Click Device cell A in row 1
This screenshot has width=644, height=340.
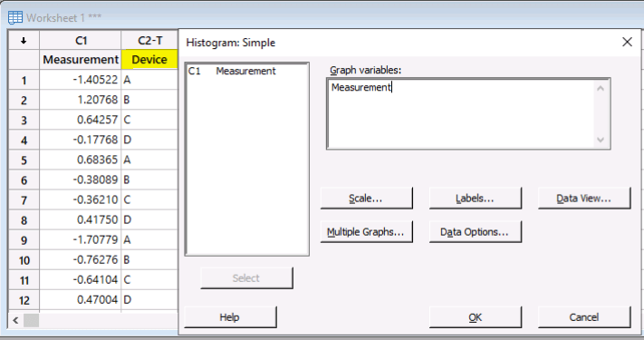coord(150,80)
